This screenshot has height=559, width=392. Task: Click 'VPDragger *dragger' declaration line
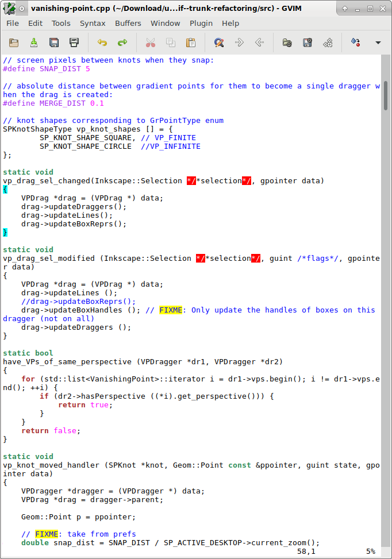pos(113,491)
